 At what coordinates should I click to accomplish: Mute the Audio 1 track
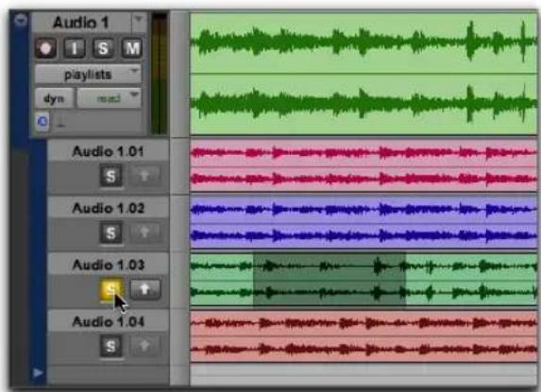pos(132,48)
